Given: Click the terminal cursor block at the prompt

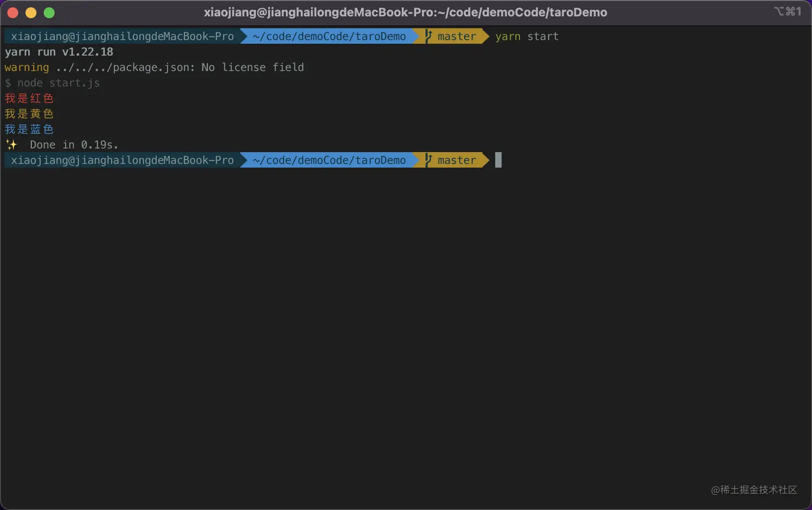Looking at the screenshot, I should pos(498,160).
